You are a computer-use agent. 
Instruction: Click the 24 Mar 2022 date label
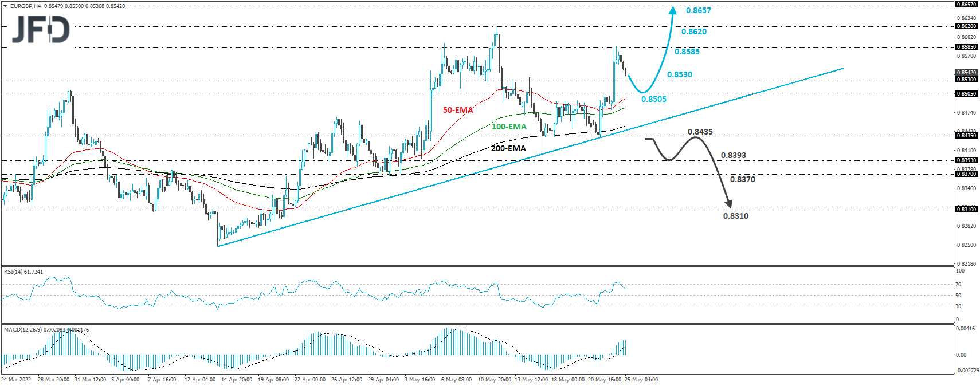(x=16, y=380)
